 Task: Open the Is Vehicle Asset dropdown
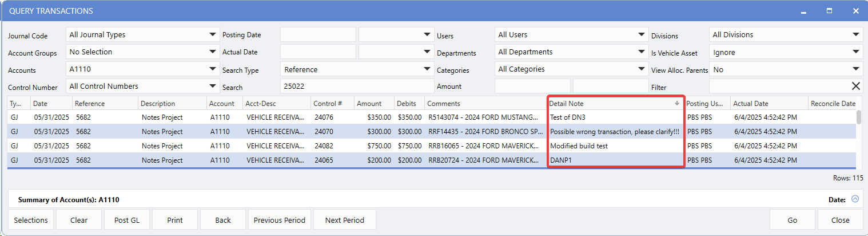point(785,52)
